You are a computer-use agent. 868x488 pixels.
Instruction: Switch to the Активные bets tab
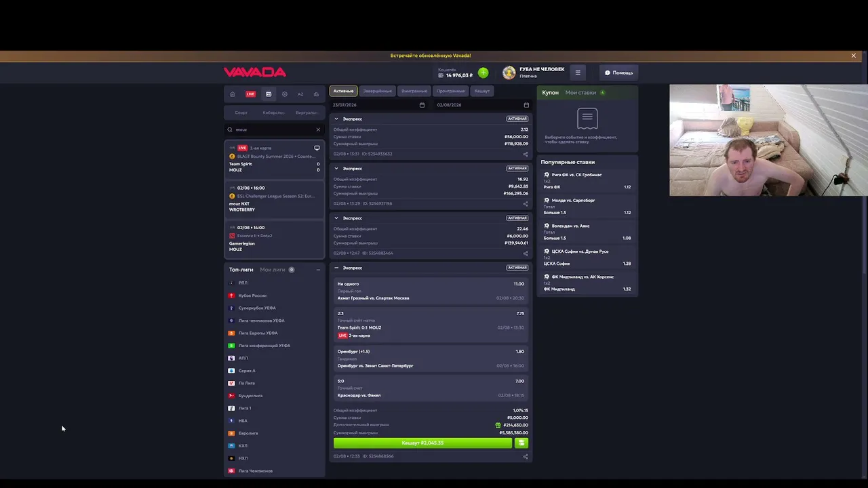coord(343,91)
